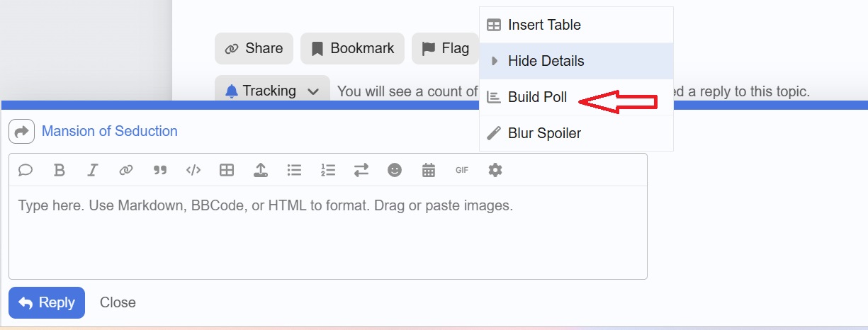Open the Mansion of Seduction topic link
868x330 pixels.
pos(110,131)
